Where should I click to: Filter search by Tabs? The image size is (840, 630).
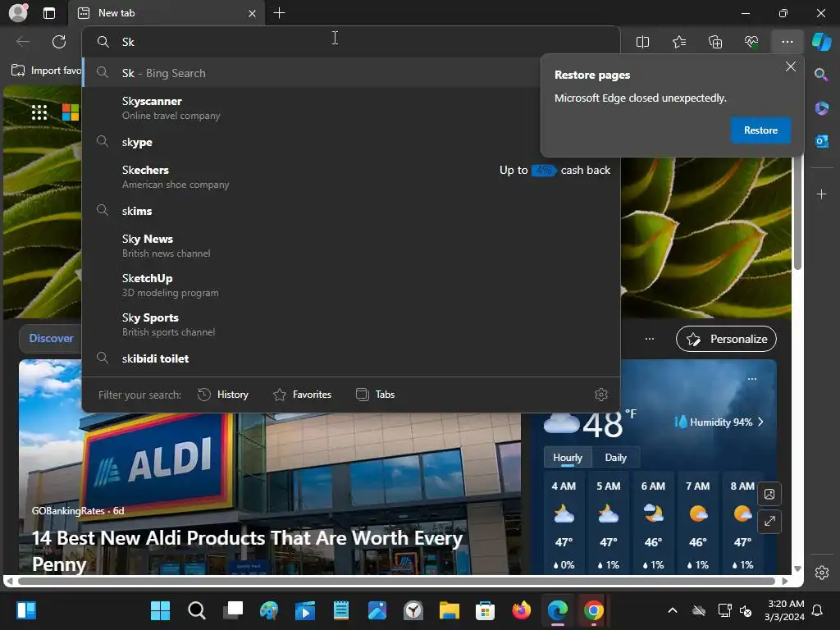click(x=376, y=395)
